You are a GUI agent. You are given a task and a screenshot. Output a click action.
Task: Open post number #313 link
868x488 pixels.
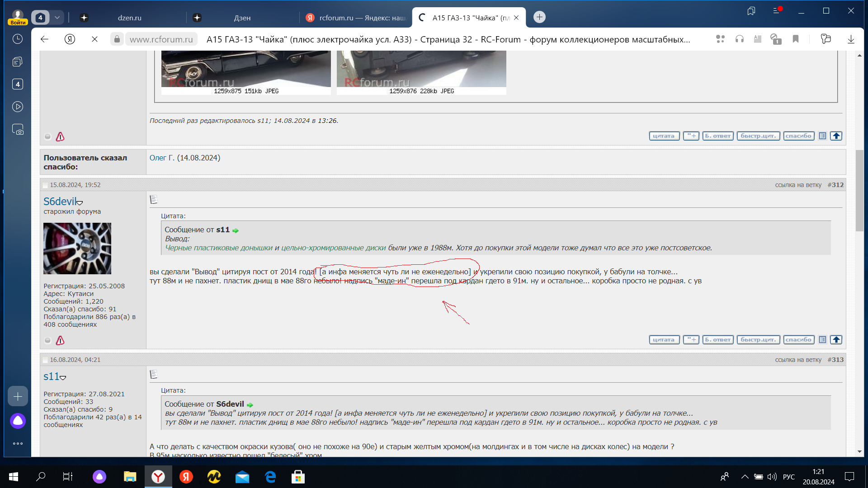coord(835,360)
